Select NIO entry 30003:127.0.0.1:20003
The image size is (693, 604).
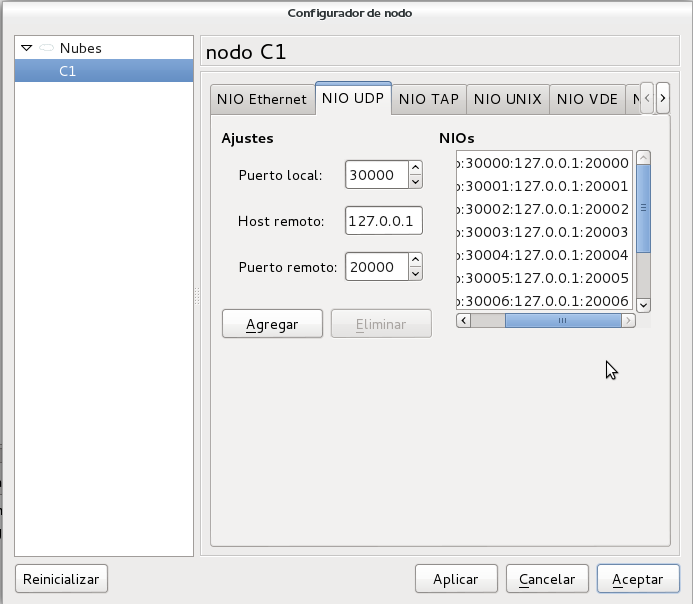tap(542, 232)
